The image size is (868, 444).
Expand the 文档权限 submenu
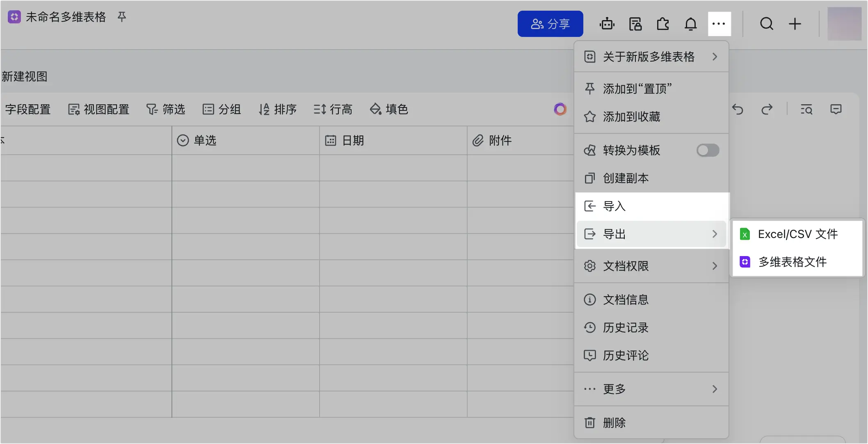coord(651,266)
